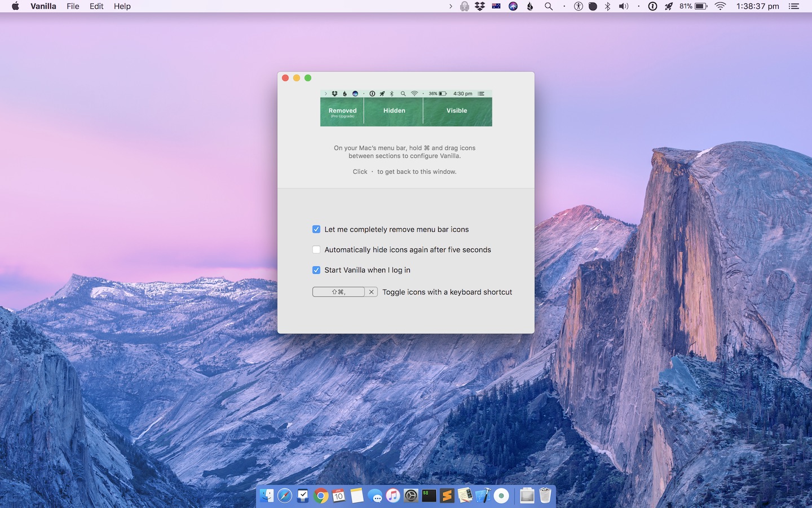Disable 'Start Vanilla when I log in'
The width and height of the screenshot is (812, 508).
click(x=316, y=270)
